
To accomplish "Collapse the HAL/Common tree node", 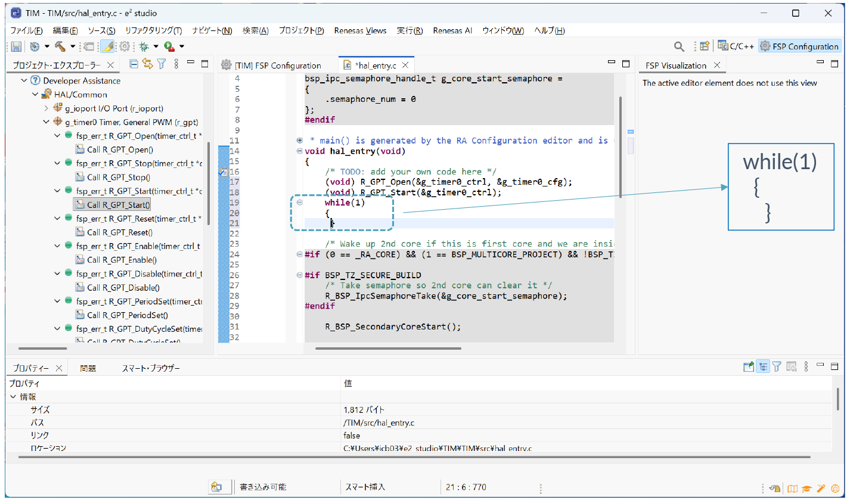I will (35, 95).
